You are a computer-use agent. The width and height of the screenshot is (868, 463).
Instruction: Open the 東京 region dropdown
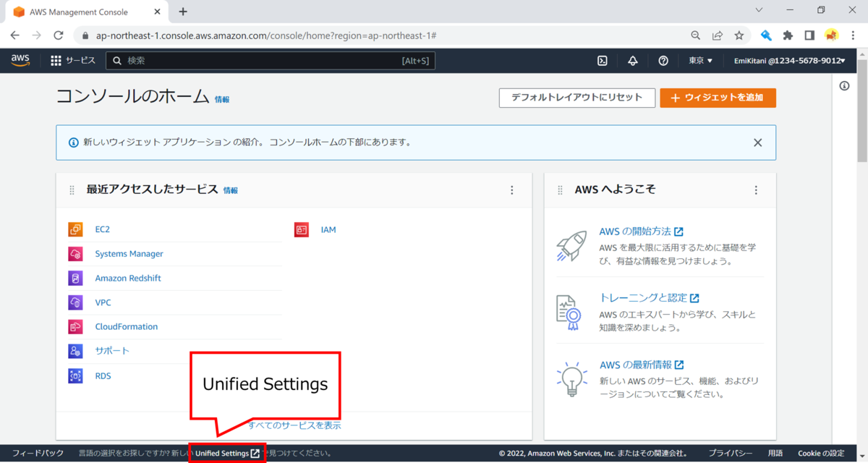pos(700,61)
